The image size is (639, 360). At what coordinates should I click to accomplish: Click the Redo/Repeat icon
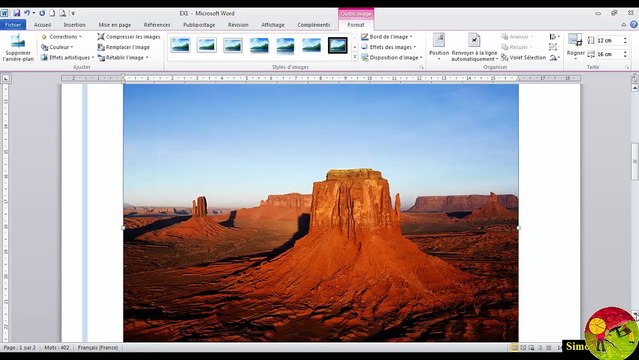click(x=42, y=13)
